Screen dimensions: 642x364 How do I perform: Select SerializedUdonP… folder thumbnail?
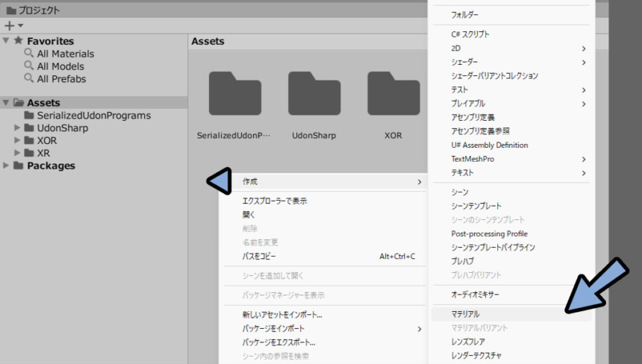(x=234, y=94)
